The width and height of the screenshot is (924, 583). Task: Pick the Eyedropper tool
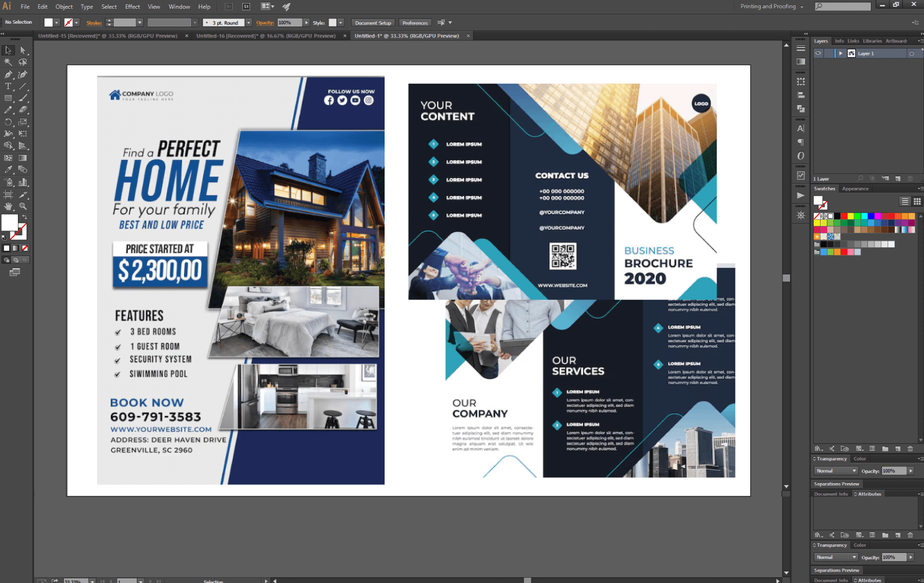click(8, 170)
